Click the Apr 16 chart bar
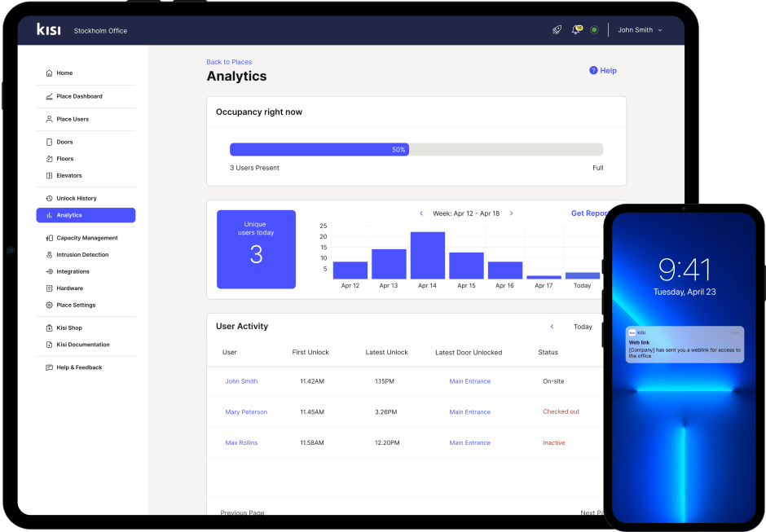The width and height of the screenshot is (766, 532). coord(505,270)
